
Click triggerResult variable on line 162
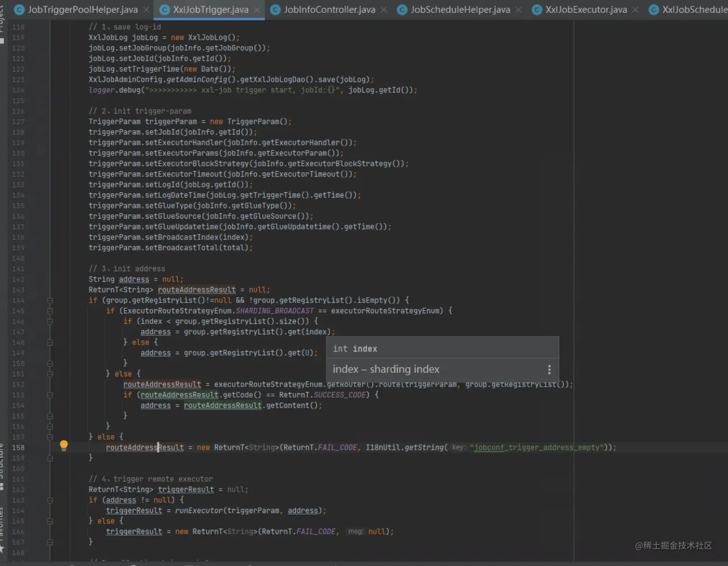coord(186,490)
